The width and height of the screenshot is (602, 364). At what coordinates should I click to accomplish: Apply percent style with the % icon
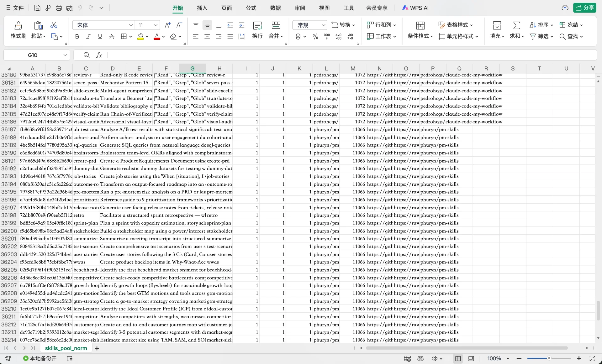click(315, 37)
